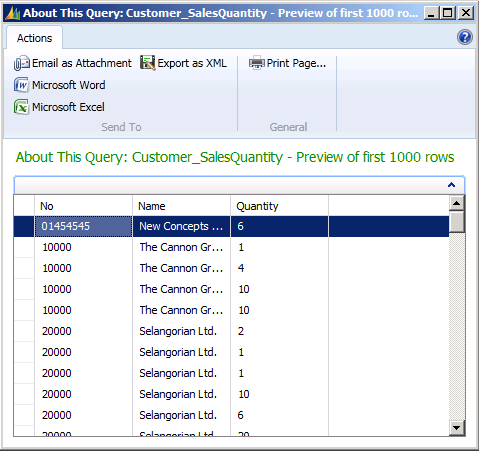Click Selangorian Ltd. name with quantity 2
This screenshot has width=479, height=451.
[181, 331]
